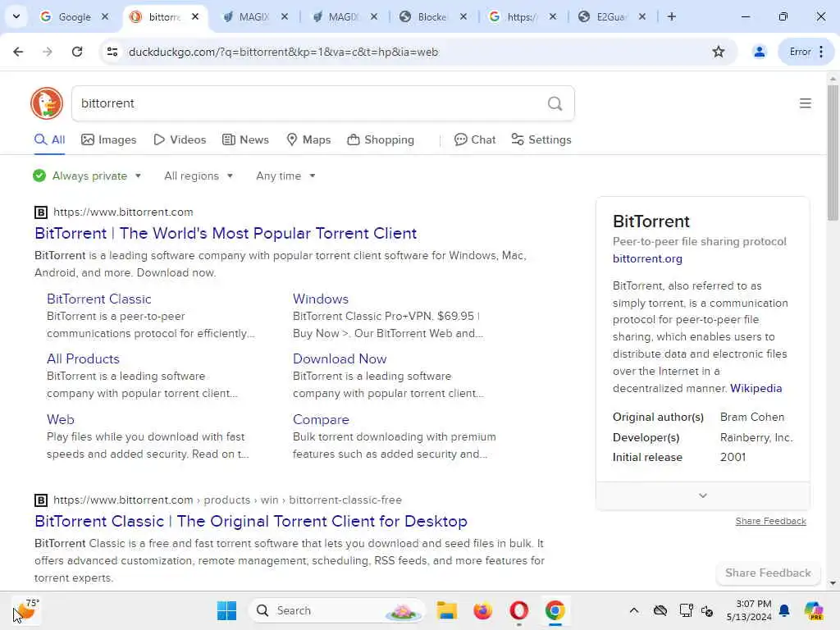Image resolution: width=840 pixels, height=630 pixels.
Task: Click underlined Share Feedback below info panel
Action: pos(770,521)
